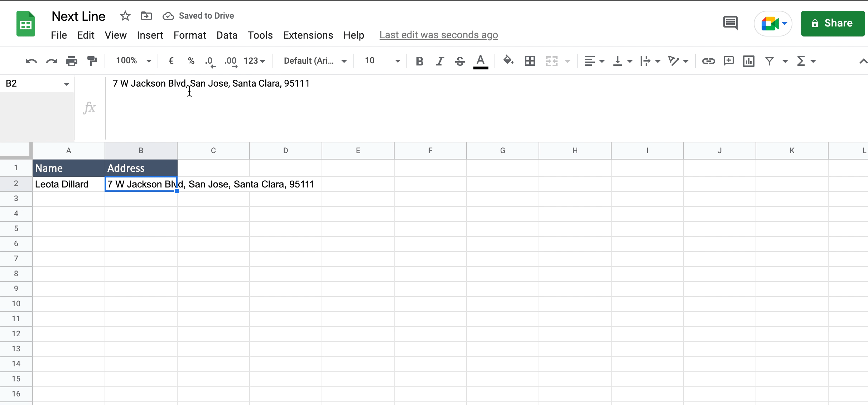Open comment history icon
The height and width of the screenshot is (405, 868).
(x=730, y=23)
